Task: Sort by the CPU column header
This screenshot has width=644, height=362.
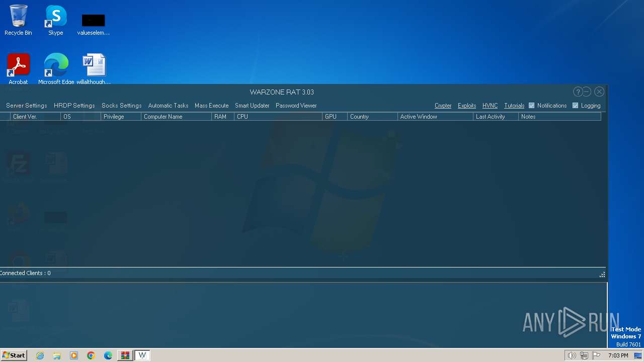Action: pos(278,117)
